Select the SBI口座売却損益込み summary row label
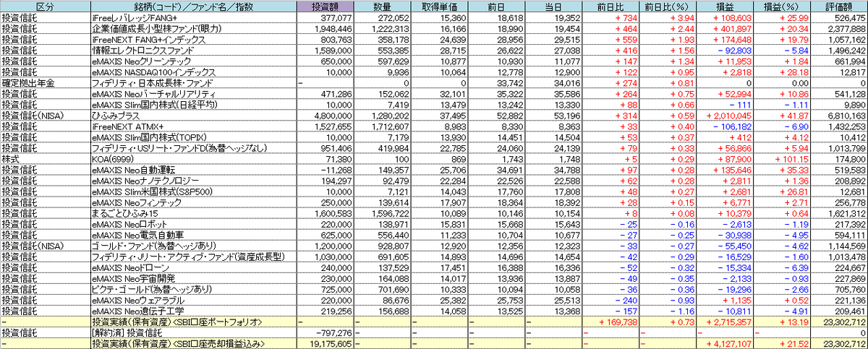Viewport: 868px width, 349px height. 194,344
